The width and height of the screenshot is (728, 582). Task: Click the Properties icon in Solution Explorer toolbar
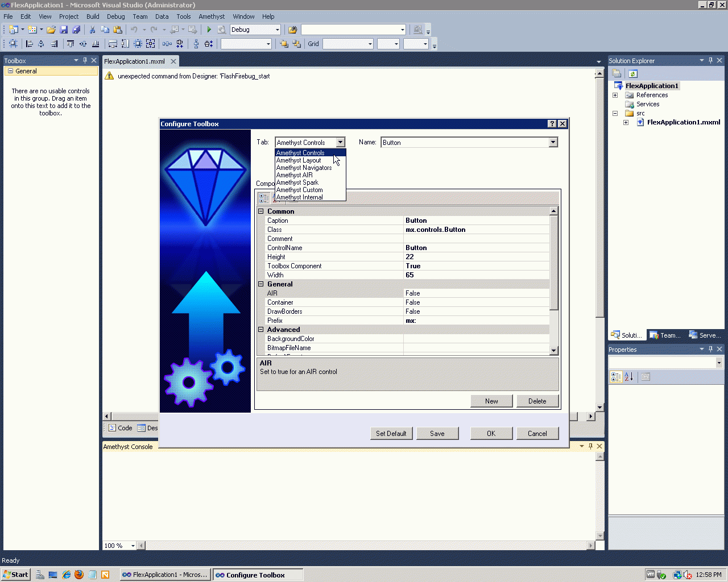pos(617,73)
